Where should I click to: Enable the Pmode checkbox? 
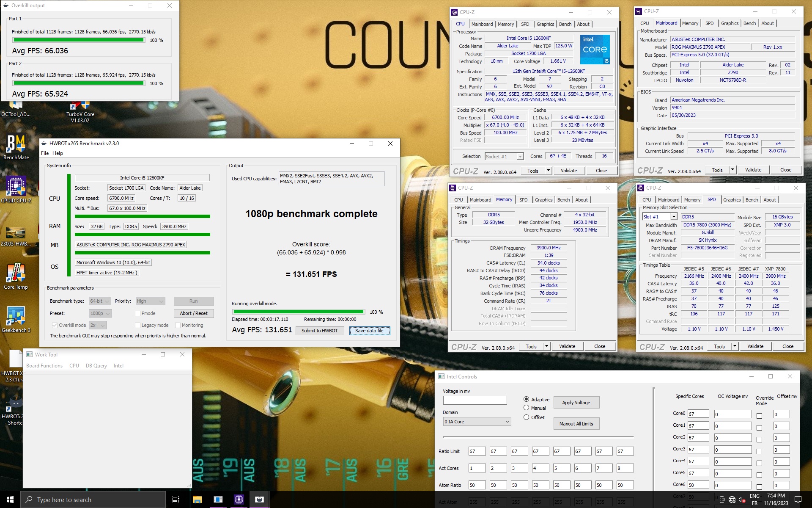pyautogui.click(x=137, y=313)
